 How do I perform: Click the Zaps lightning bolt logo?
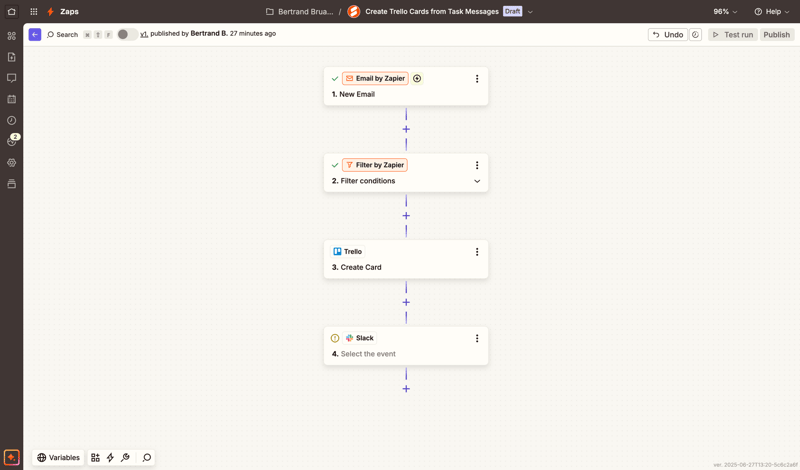51,11
